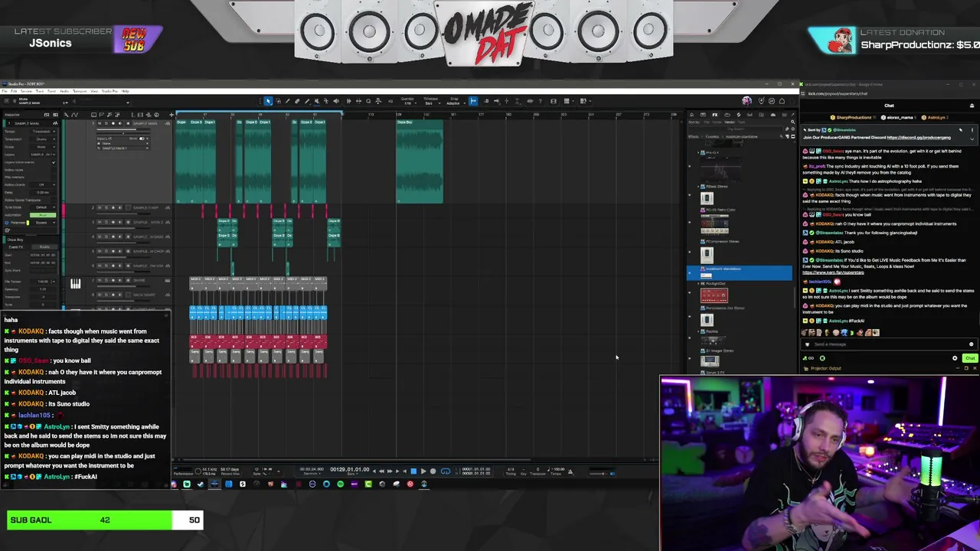Select the Range tool next to Arrow
The height and width of the screenshot is (551, 980).
click(x=278, y=101)
